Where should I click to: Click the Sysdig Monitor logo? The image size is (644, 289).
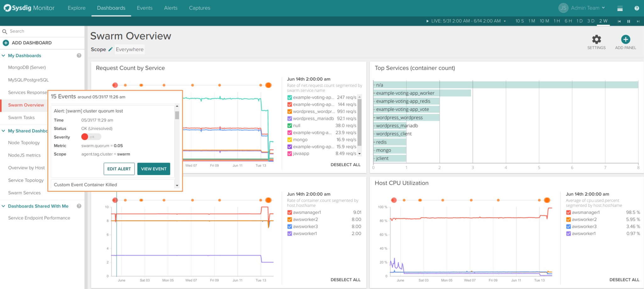coord(29,8)
